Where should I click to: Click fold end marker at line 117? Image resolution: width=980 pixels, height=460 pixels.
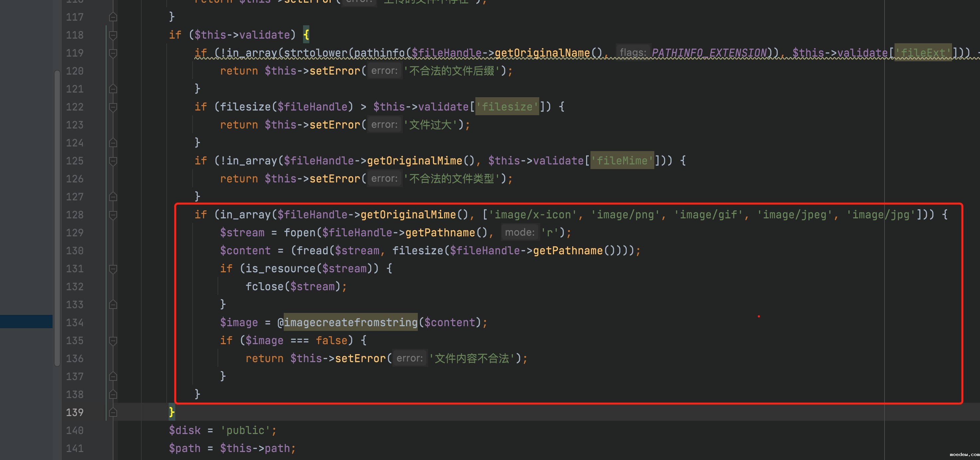pos(113,17)
